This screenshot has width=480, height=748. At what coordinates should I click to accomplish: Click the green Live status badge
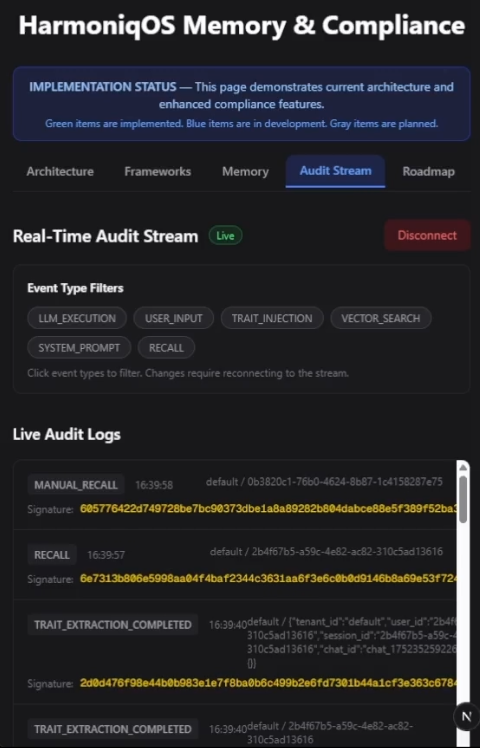click(x=225, y=236)
